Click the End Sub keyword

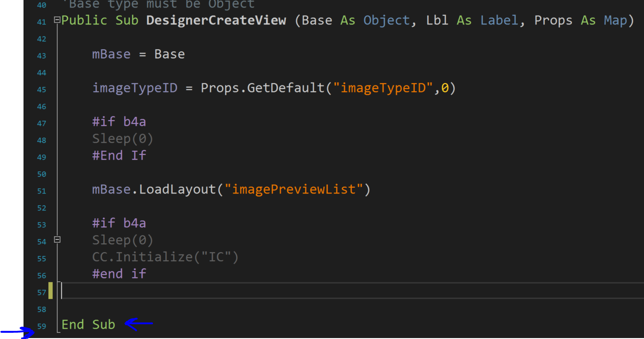click(x=88, y=324)
